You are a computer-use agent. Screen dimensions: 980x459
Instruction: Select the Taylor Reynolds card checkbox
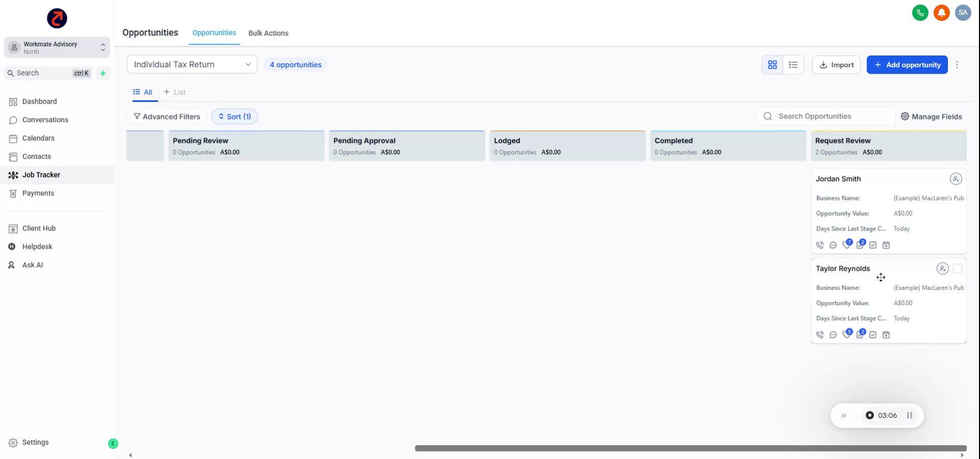[x=959, y=268]
